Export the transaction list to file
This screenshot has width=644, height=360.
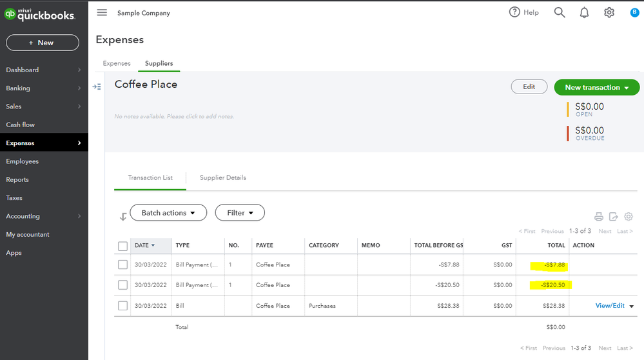coord(613,217)
